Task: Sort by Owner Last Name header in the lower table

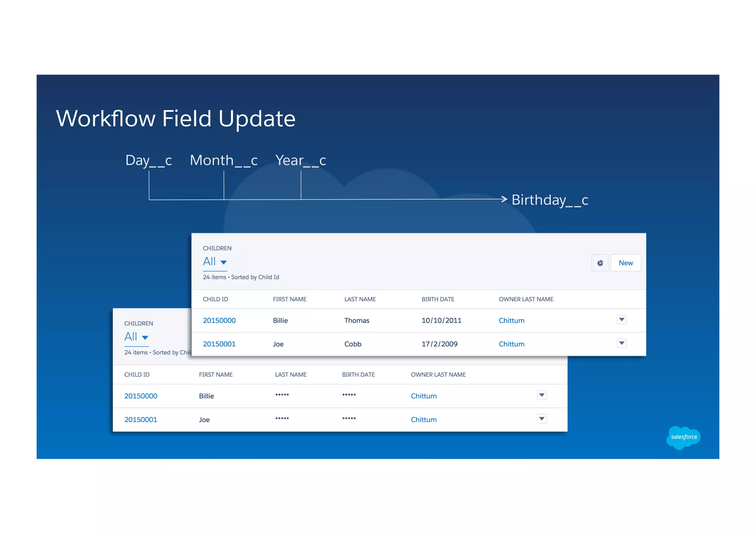Action: tap(438, 375)
